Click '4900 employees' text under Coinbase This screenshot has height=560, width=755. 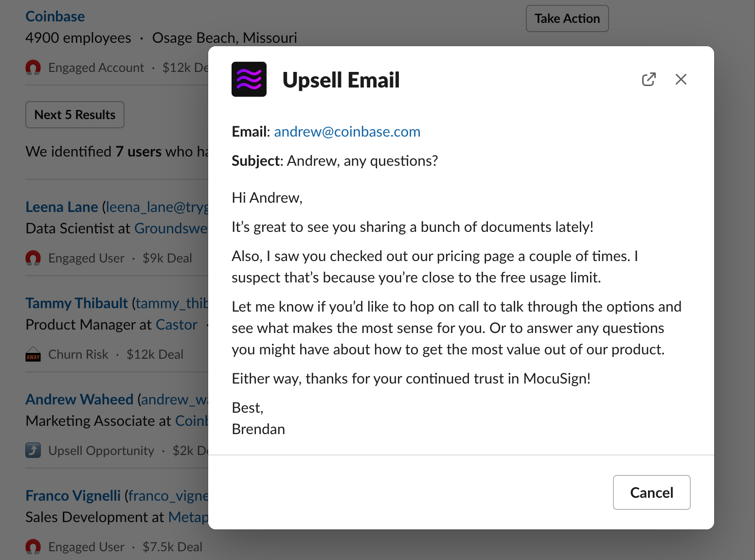point(78,38)
